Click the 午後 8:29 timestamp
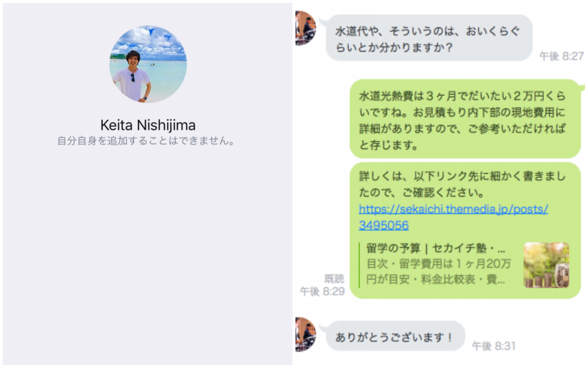 322,291
